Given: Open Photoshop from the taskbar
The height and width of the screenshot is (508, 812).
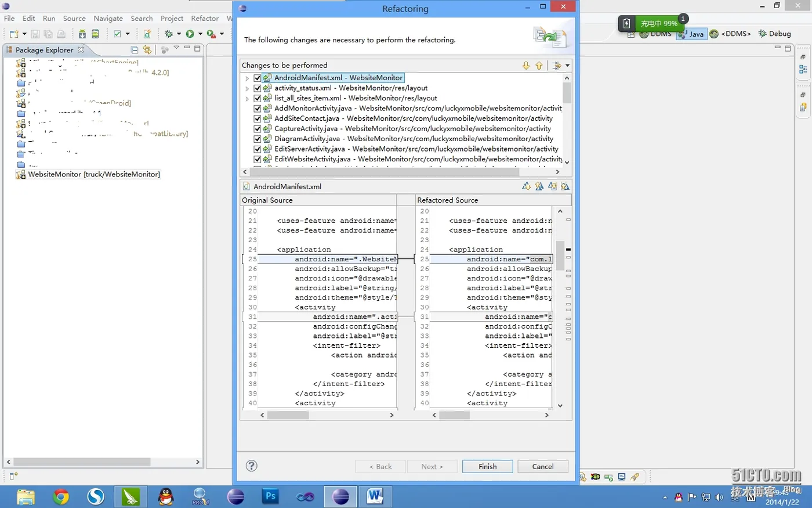Looking at the screenshot, I should point(270,496).
